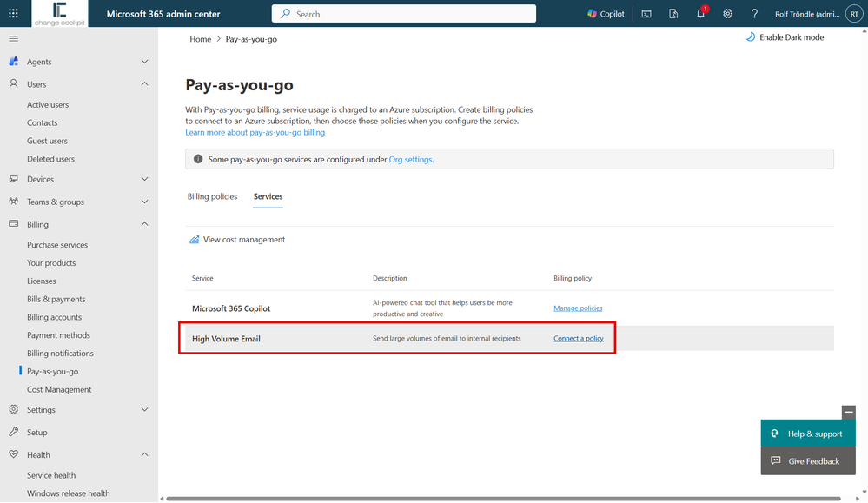Click the document download icon in header
The width and height of the screenshot is (868, 503).
click(673, 14)
